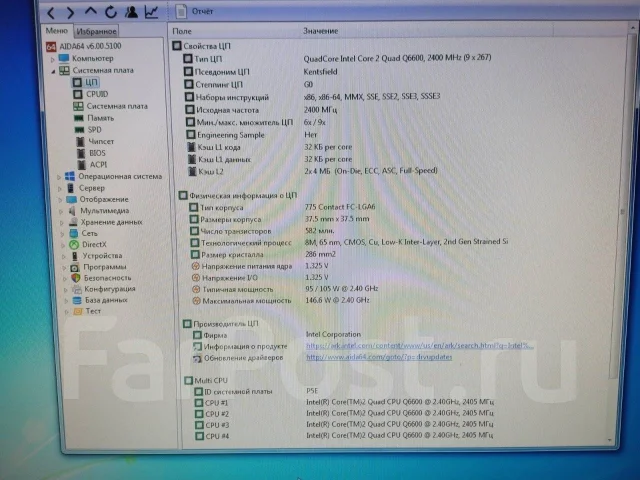Click the База данных icon
This screenshot has width=640, height=480.
[77, 300]
